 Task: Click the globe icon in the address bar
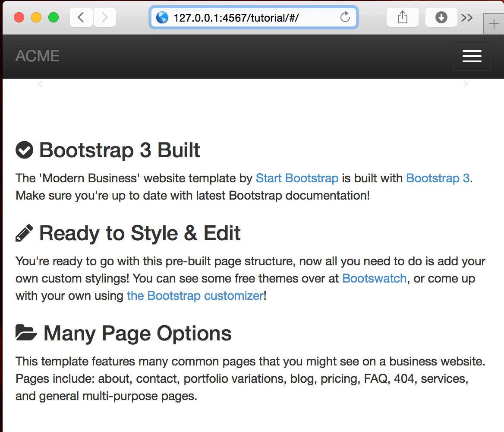coord(162,17)
